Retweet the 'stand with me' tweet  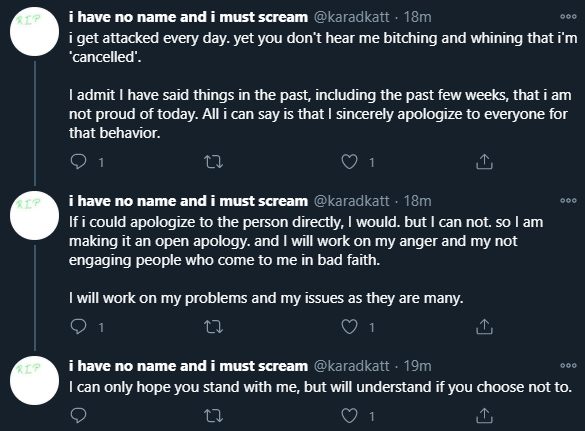(x=214, y=416)
